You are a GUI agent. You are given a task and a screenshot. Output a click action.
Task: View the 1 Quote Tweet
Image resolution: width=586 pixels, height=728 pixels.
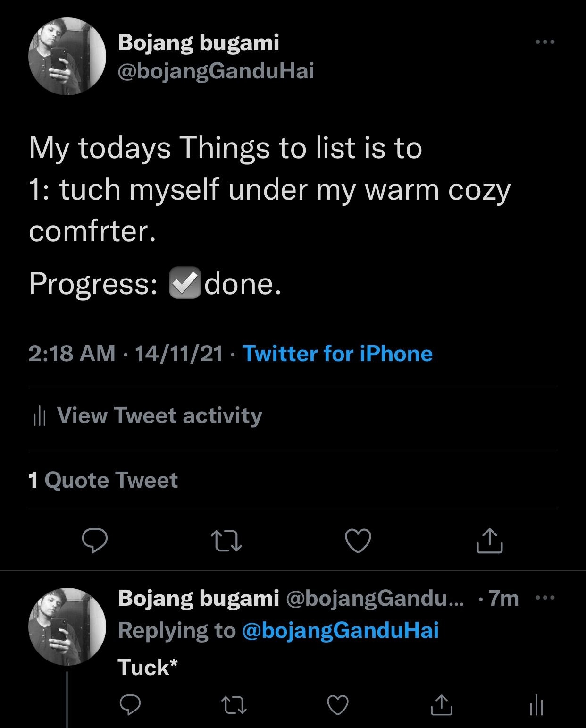click(103, 480)
